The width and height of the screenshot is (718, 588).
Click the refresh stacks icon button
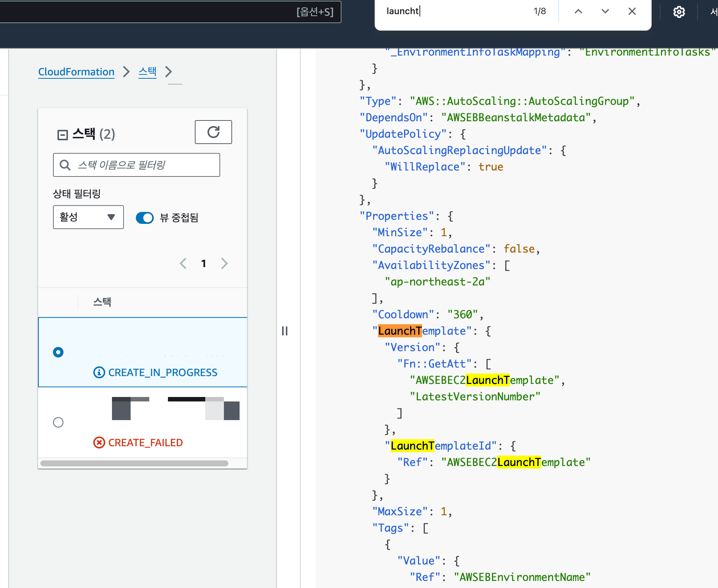(213, 132)
